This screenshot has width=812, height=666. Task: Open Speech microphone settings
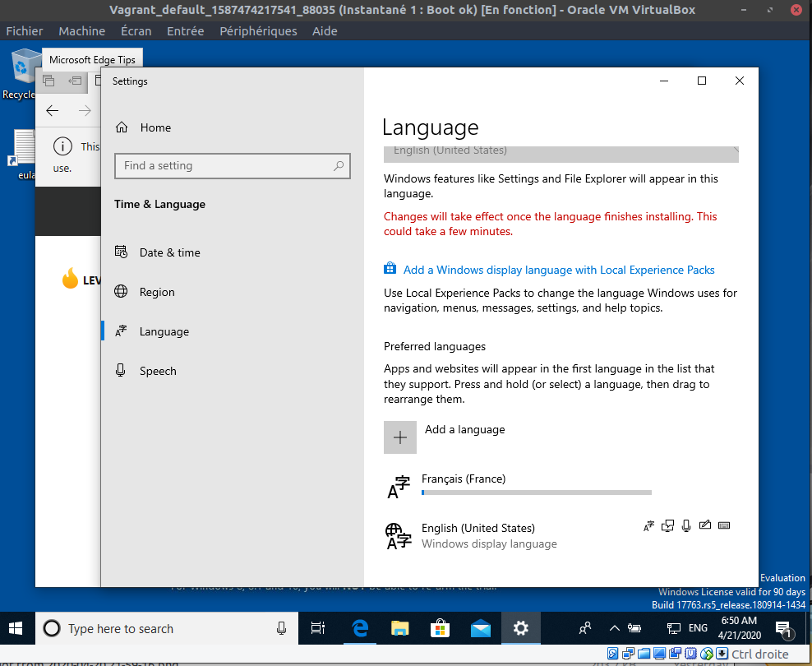122,371
